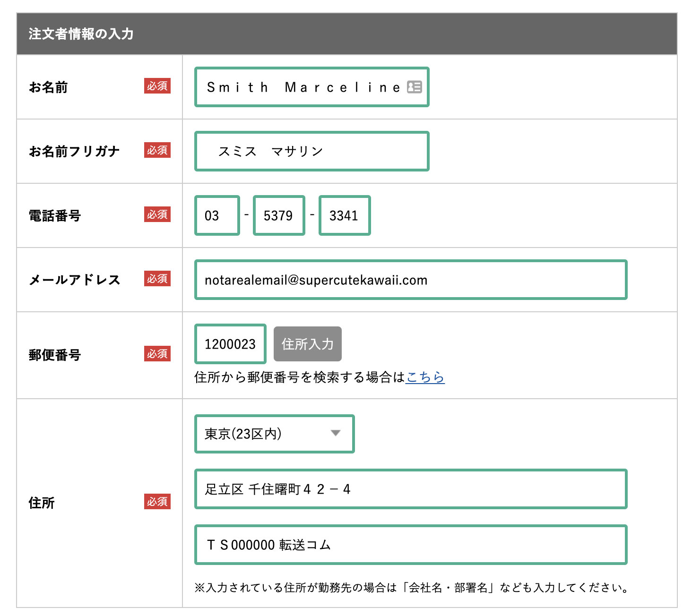Select the middle phone box containing 5379
Image resolution: width=692 pixels, height=616 pixels.
click(279, 215)
